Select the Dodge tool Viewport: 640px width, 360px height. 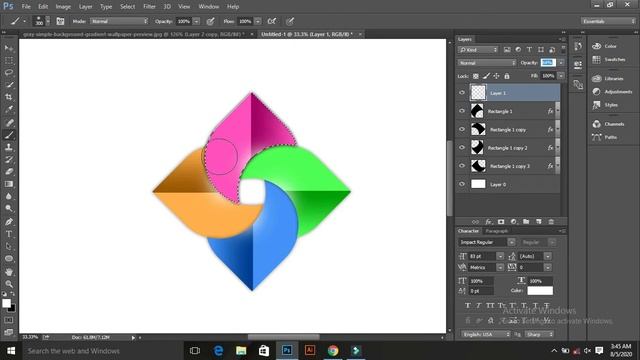[9, 209]
